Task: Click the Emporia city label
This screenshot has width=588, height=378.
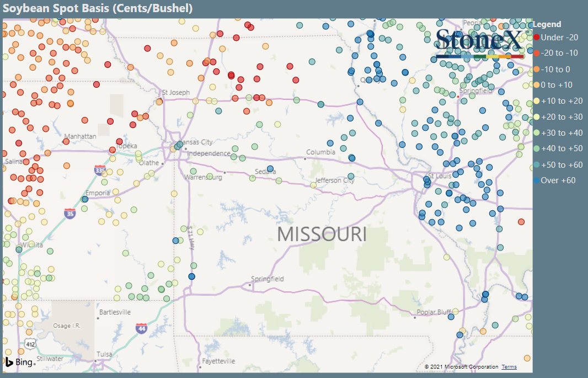Action: pyautogui.click(x=98, y=193)
